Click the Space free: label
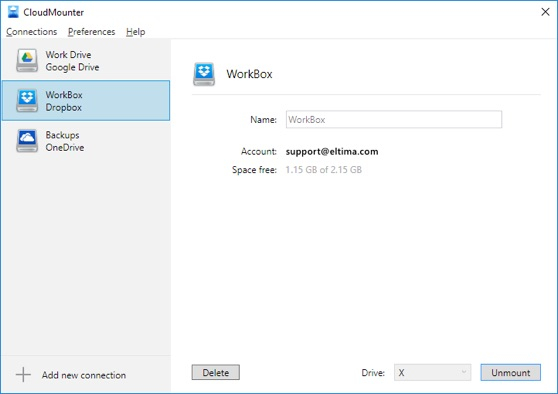 pyautogui.click(x=254, y=170)
